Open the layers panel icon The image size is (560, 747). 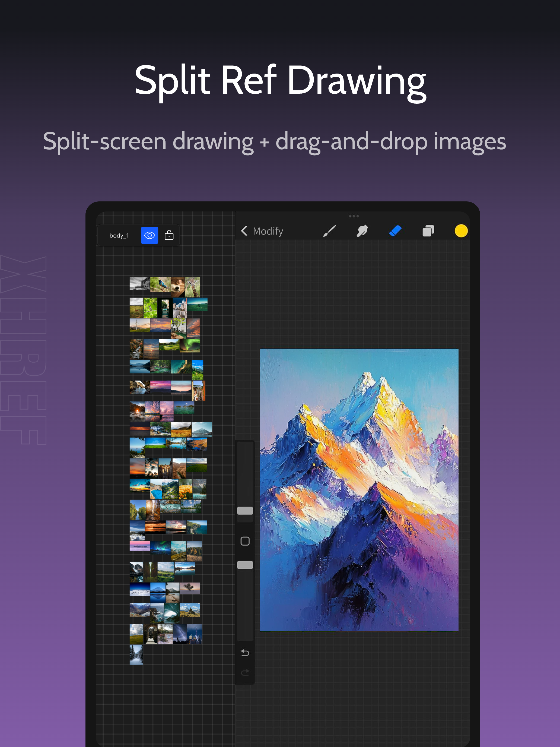coord(428,231)
